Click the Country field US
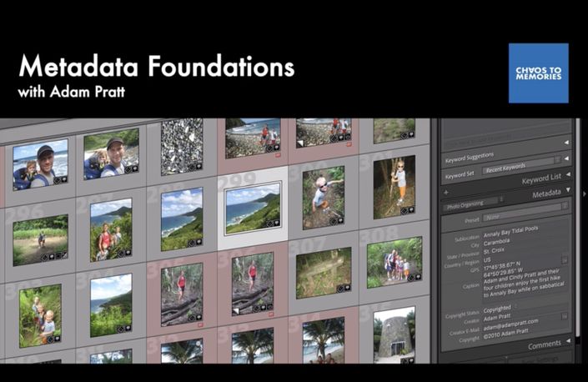Screen dimensions: 588x382 [x=487, y=259]
